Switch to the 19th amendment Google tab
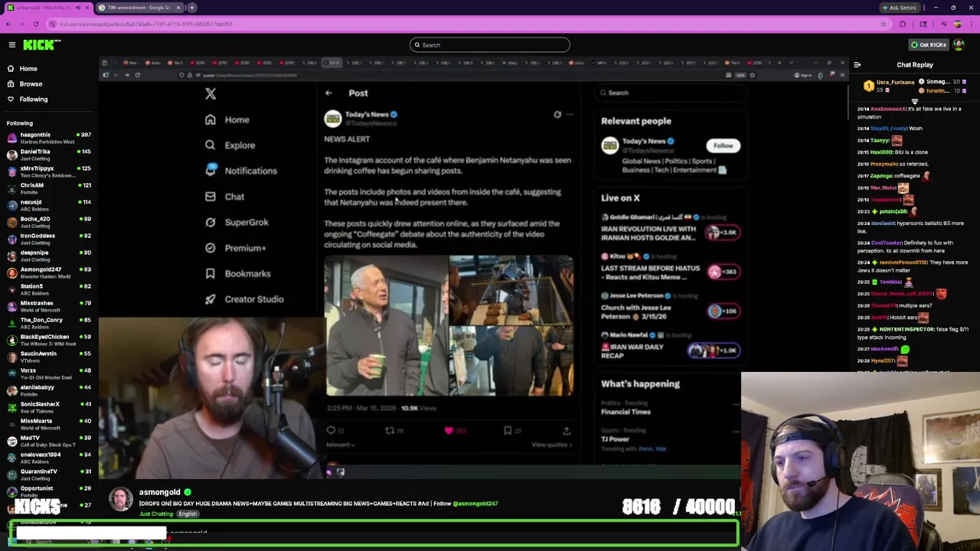Screen dimensions: 980x551 tap(140, 8)
